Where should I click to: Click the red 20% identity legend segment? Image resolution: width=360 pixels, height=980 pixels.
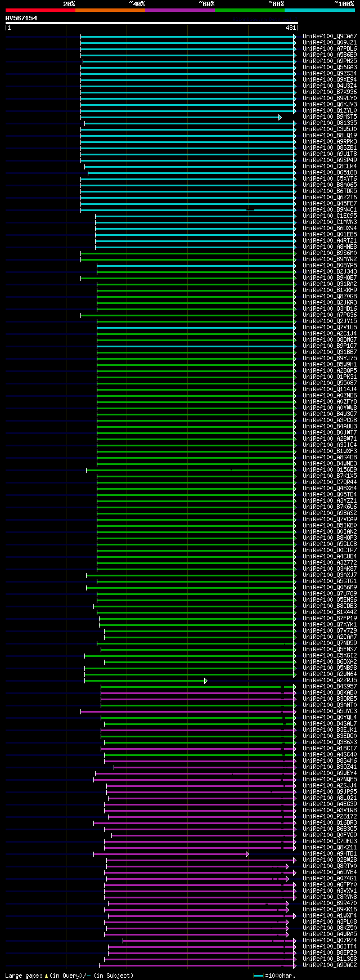(40, 10)
